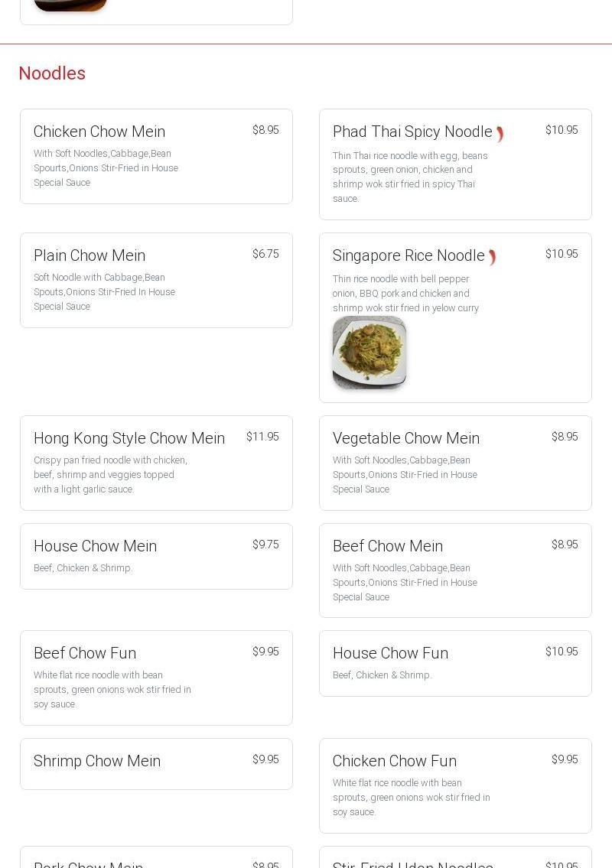Choose Hong Kong Style Chow Mein
The height and width of the screenshot is (868, 612).
156,463
